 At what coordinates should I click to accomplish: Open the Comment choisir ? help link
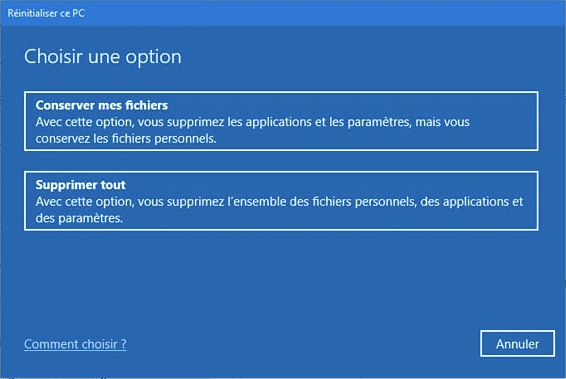pyautogui.click(x=75, y=344)
